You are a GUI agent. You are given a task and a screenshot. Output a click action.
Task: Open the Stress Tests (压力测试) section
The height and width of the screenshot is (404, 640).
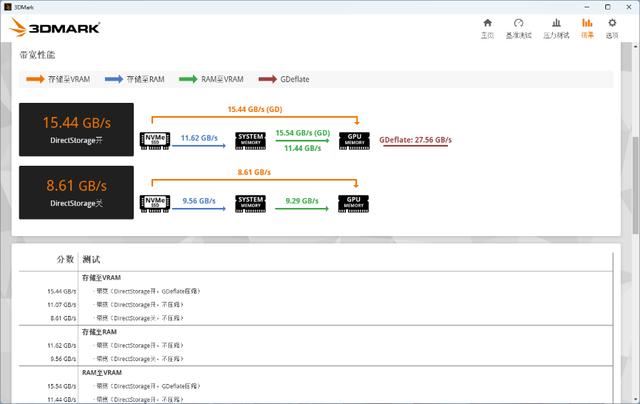[x=556, y=27]
